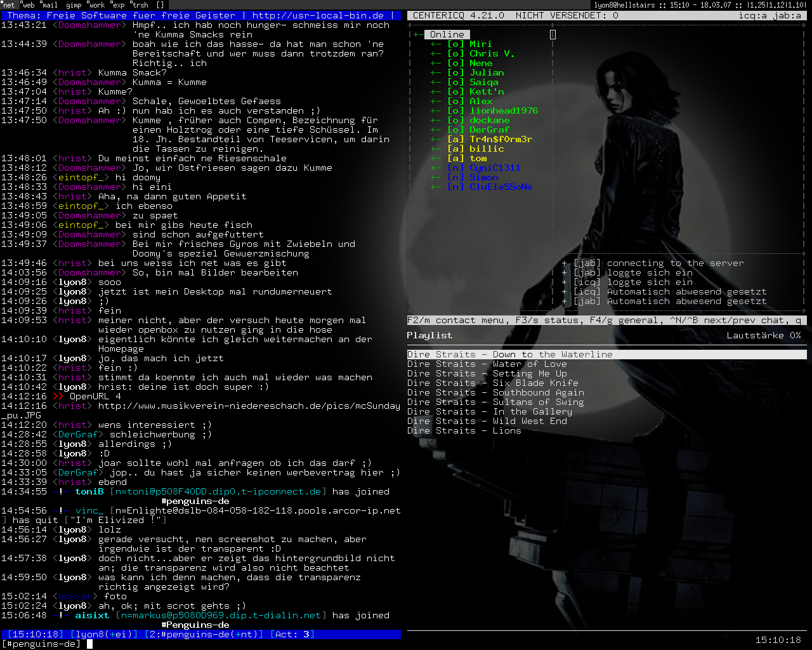The width and height of the screenshot is (812, 650).
Task: Open the usr-local-bin.de link in topic bar
Action: click(x=318, y=16)
